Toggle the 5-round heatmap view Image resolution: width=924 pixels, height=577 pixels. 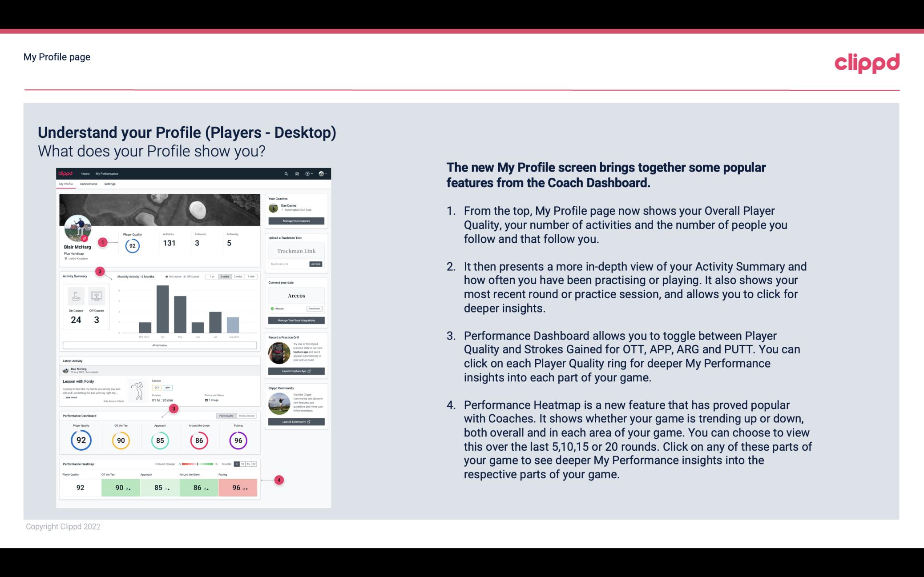pos(238,464)
